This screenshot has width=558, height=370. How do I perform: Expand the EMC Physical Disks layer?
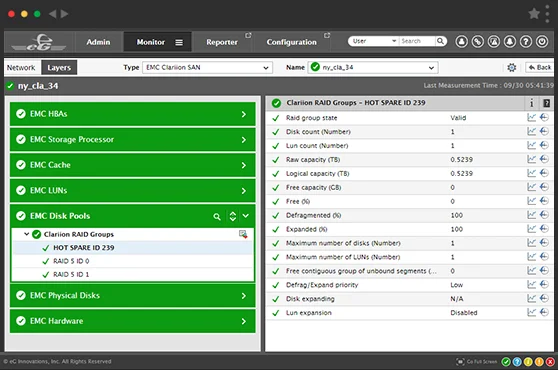[x=132, y=296]
